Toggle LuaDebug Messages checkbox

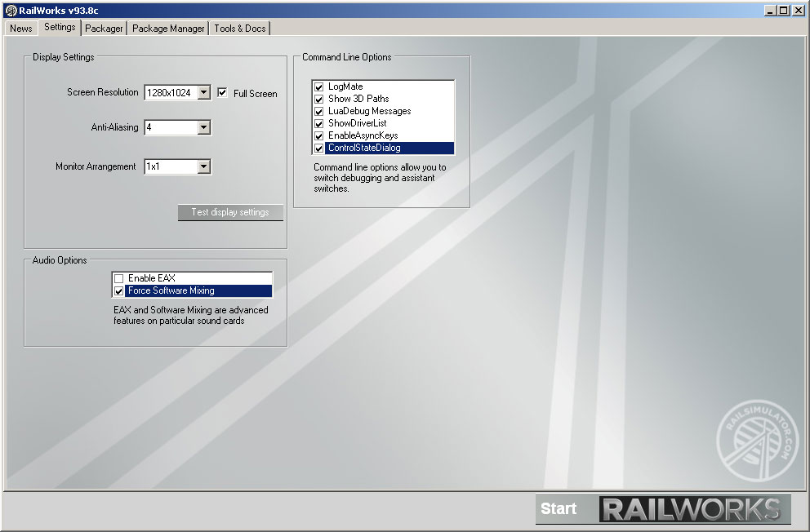(319, 112)
